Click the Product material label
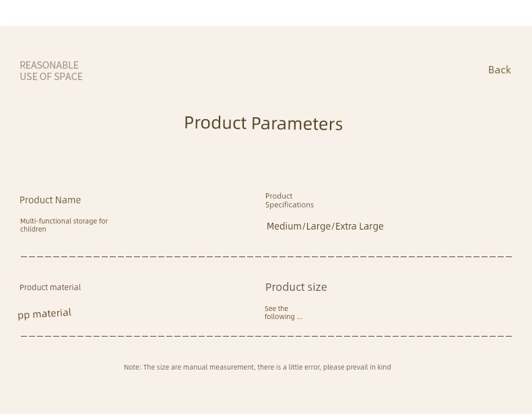The width and height of the screenshot is (532, 414). pyautogui.click(x=51, y=287)
